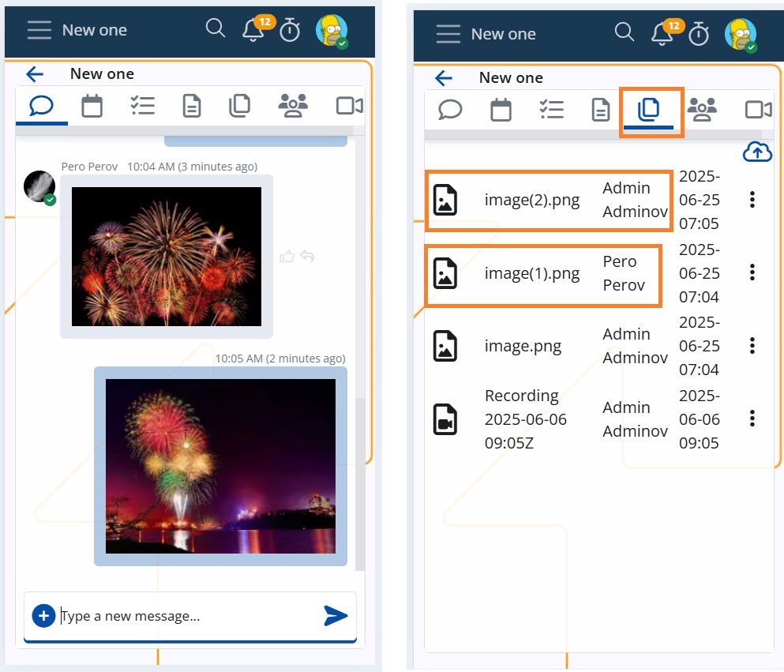Click date 2025-06-25 07:05 in files

[x=699, y=200]
